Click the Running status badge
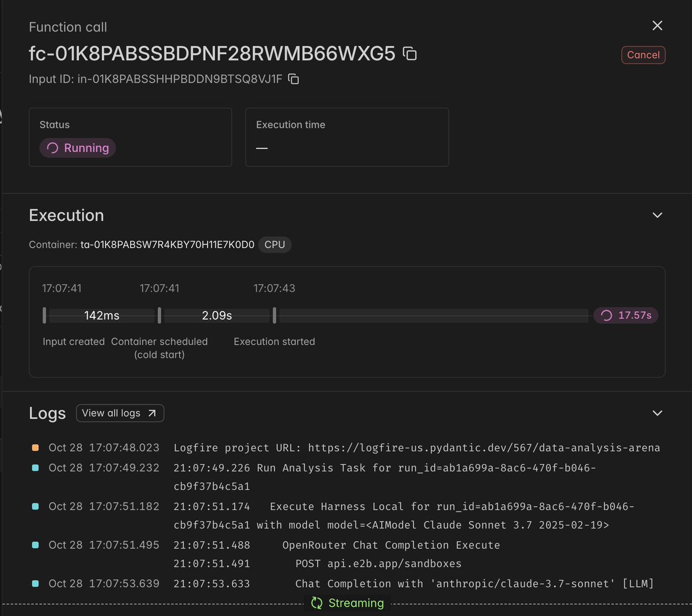This screenshot has height=616, width=692. click(x=78, y=148)
